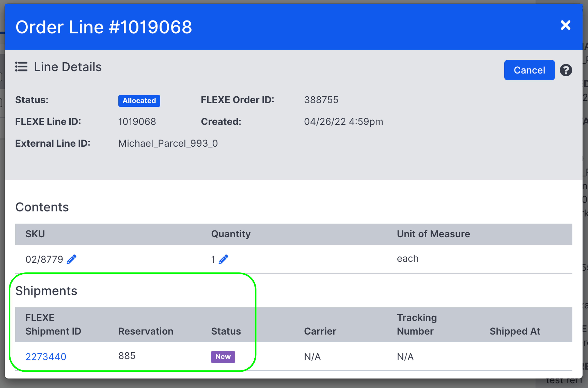Click the Unit of Measure header
The height and width of the screenshot is (388, 588).
click(433, 234)
